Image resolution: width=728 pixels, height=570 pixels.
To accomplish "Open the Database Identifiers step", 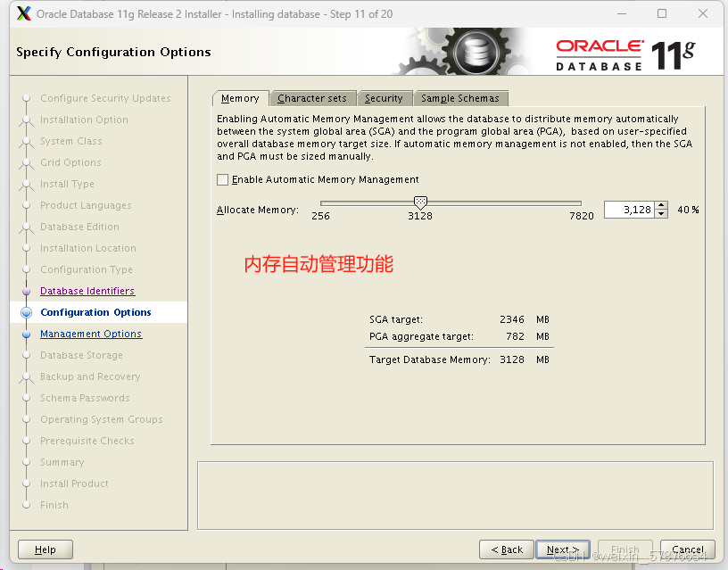I will (x=87, y=291).
